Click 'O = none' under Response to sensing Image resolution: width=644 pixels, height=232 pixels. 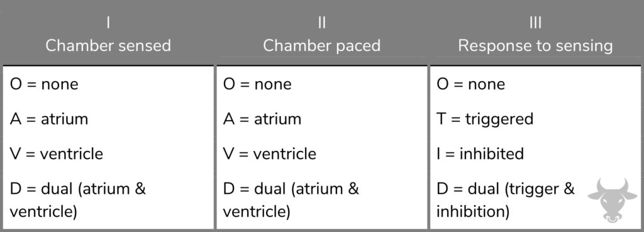click(x=470, y=84)
